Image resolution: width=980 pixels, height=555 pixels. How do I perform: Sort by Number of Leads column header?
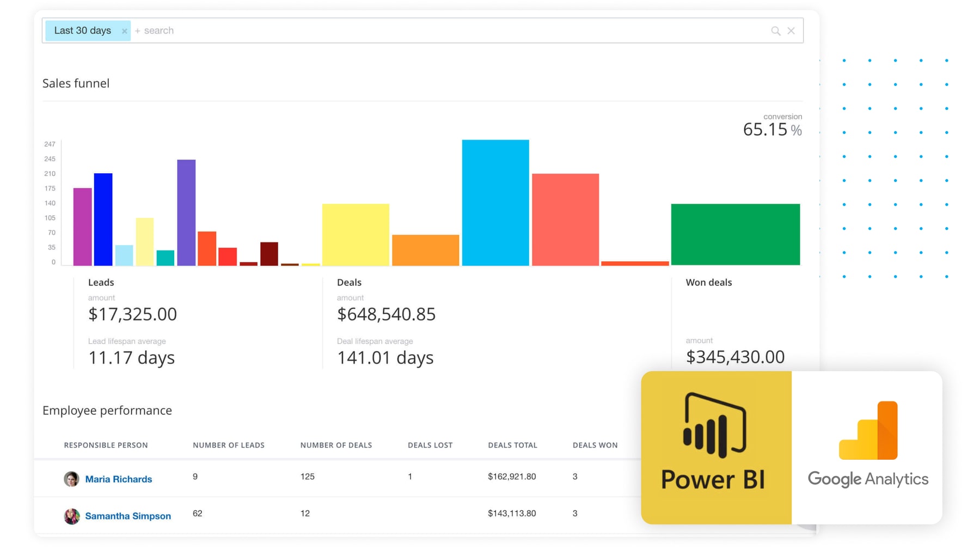click(x=228, y=445)
